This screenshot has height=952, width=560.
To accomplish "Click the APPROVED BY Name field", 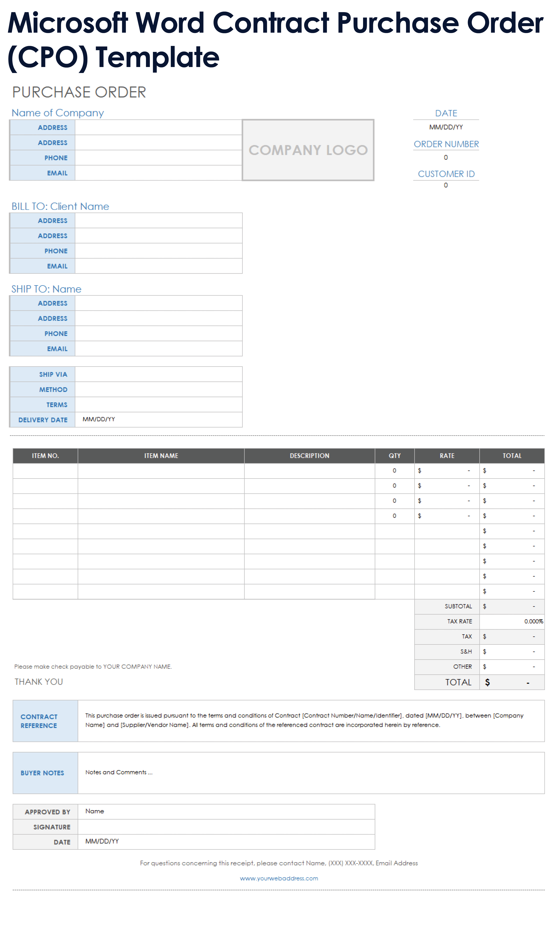I will pos(226,811).
